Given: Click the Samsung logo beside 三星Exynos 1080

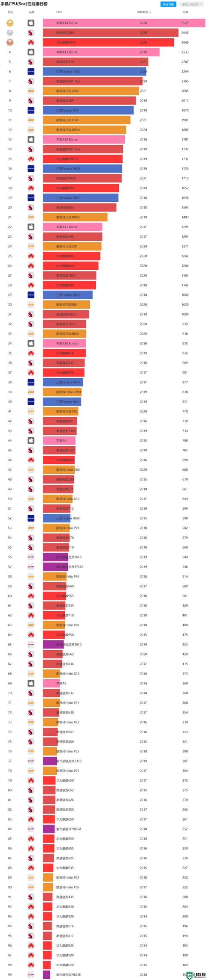Looking at the screenshot, I should tap(31, 72).
